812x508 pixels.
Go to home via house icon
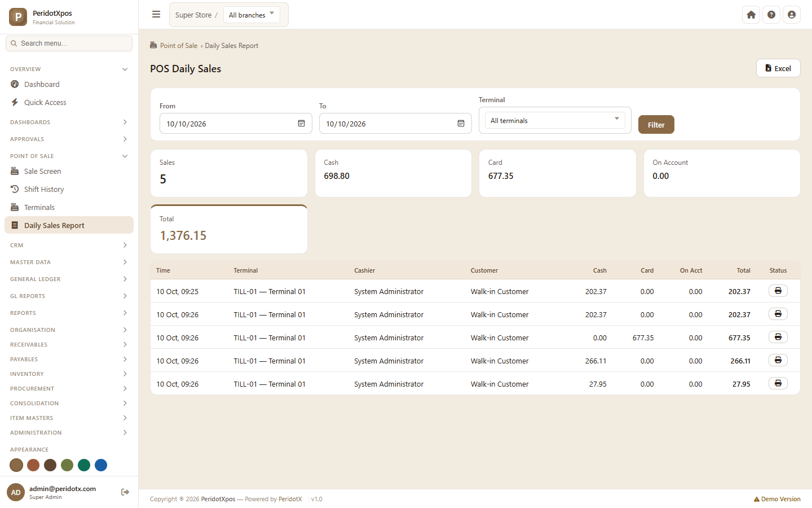pos(751,15)
